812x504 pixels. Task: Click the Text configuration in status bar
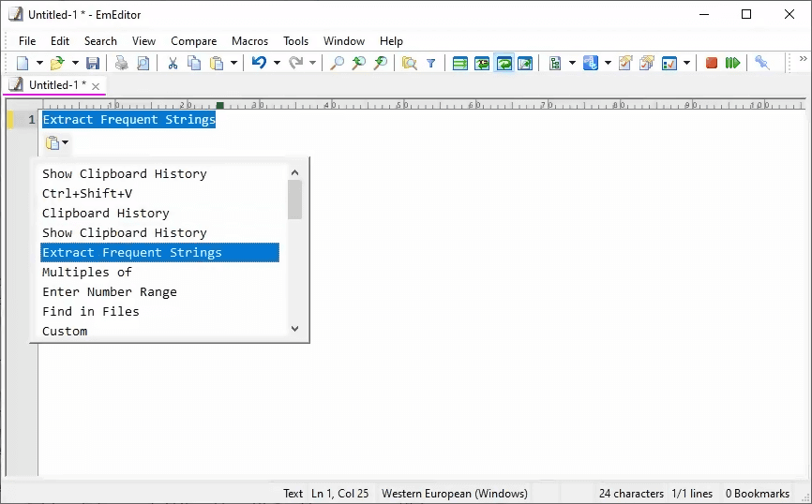point(293,494)
